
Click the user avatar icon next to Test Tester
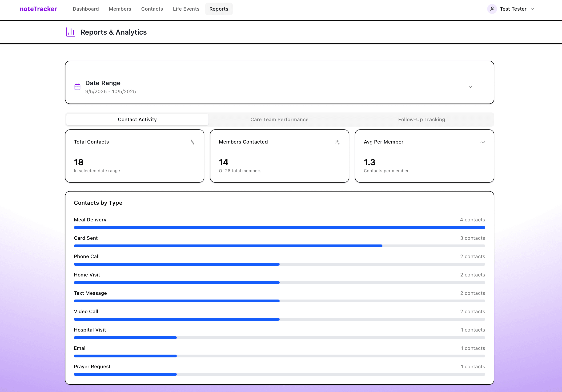[x=492, y=9]
